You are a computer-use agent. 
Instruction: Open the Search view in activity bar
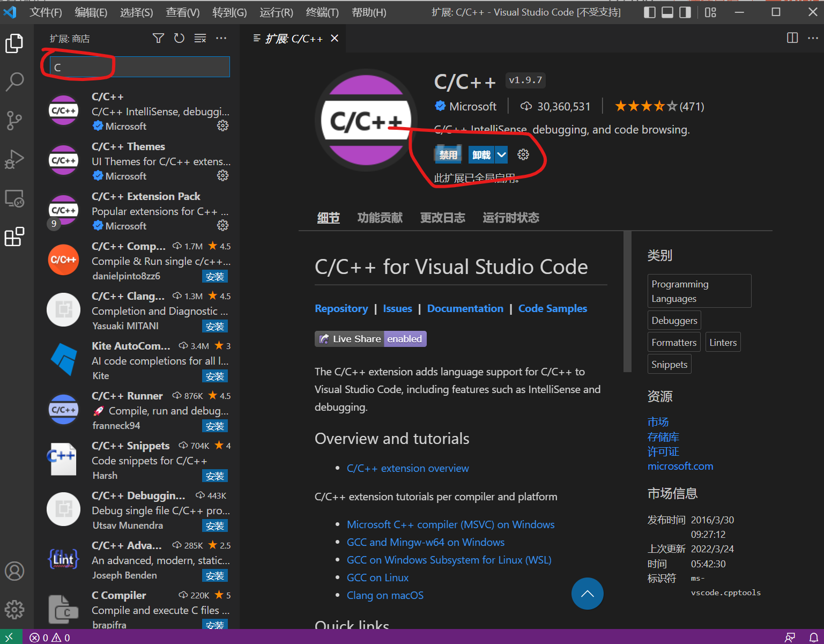[x=14, y=82]
